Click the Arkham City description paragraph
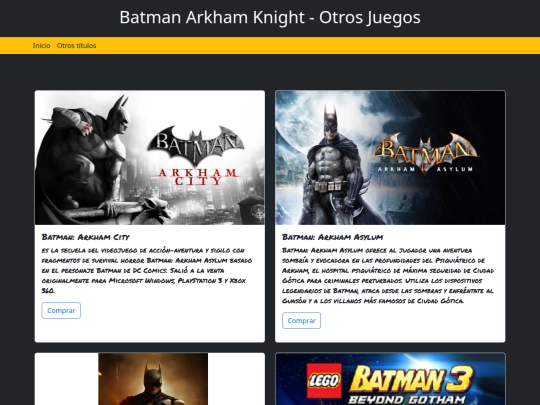The image size is (540, 405). 147,270
